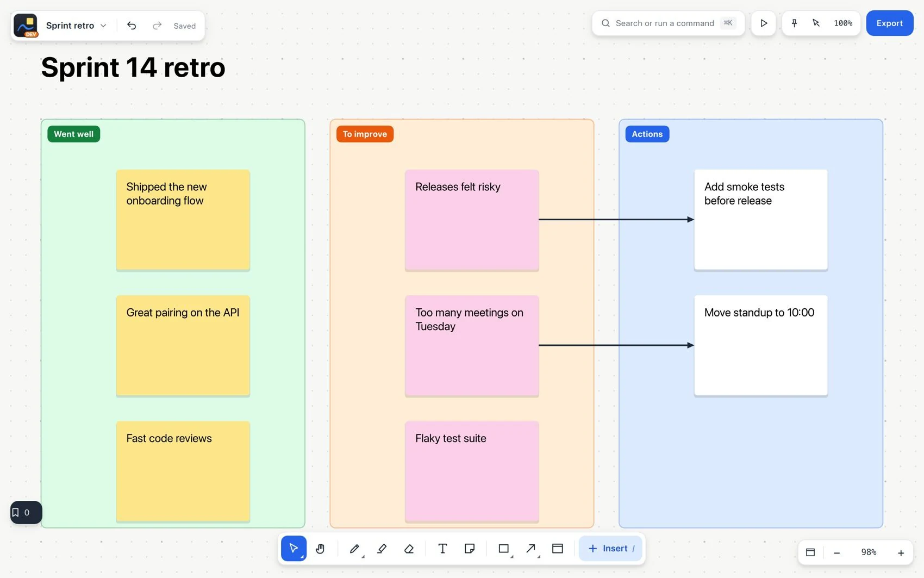Choose the Frame tool
The height and width of the screenshot is (578, 924).
coord(558,548)
